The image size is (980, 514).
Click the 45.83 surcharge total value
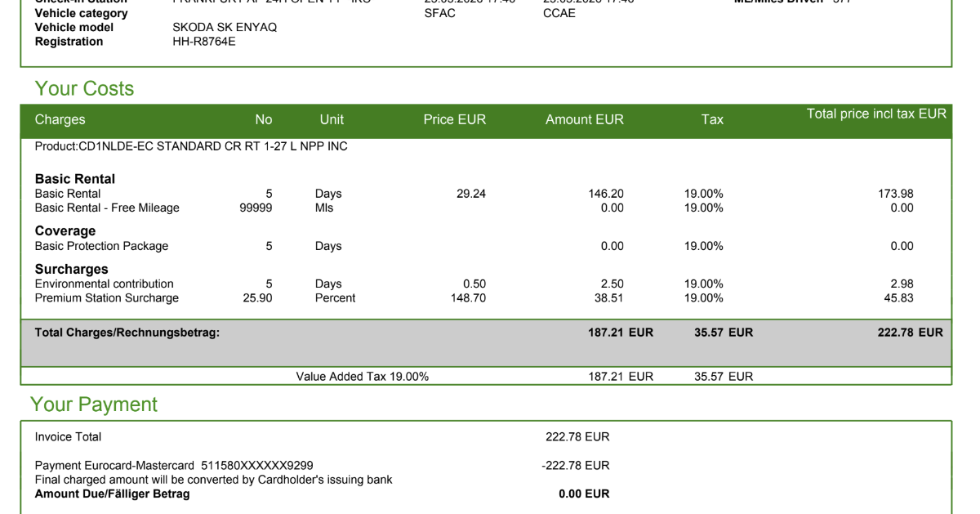pyautogui.click(x=899, y=297)
